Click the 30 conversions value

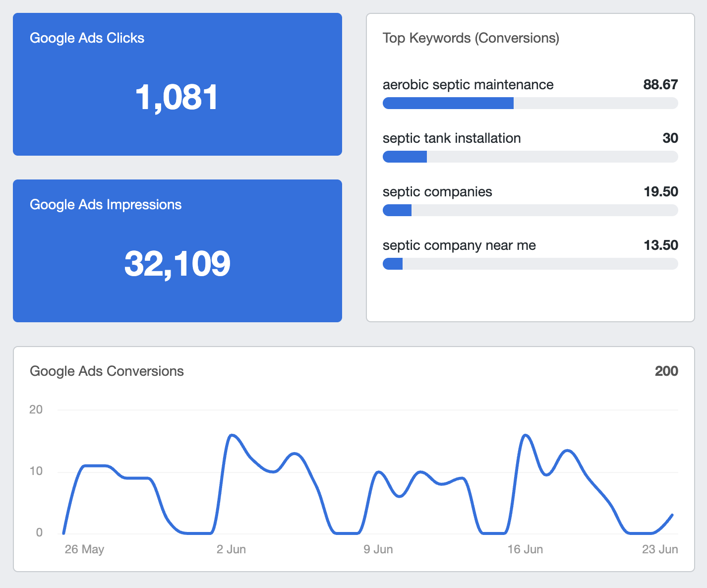pos(670,138)
